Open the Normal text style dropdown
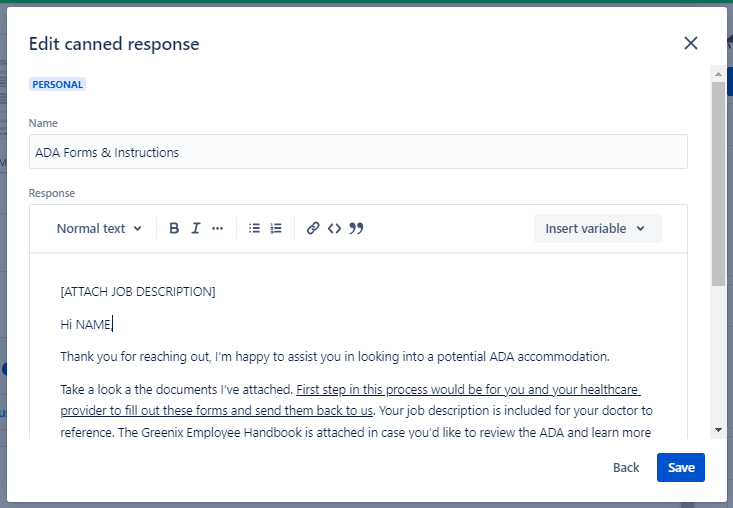Viewport: 733px width, 508px height. pyautogui.click(x=99, y=228)
